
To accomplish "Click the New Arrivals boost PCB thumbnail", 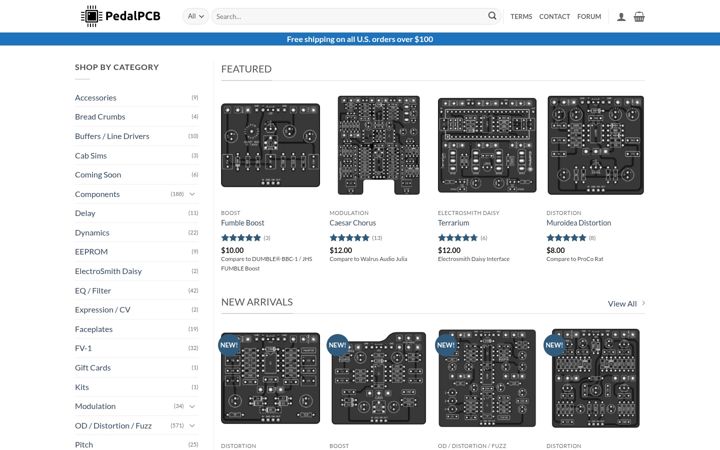I will pyautogui.click(x=379, y=378).
